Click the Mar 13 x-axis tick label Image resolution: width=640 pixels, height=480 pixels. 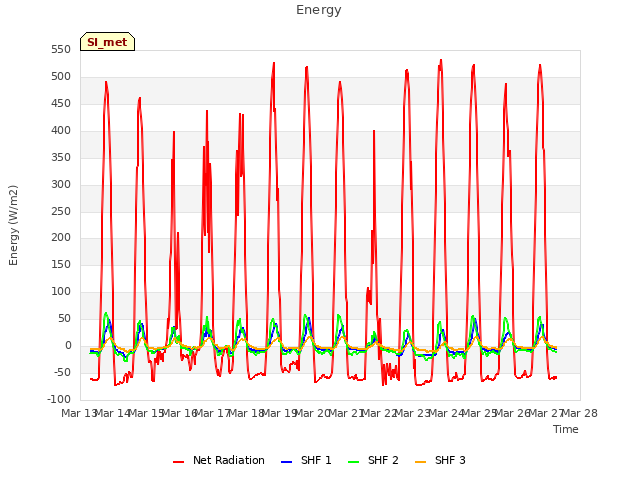click(x=79, y=413)
